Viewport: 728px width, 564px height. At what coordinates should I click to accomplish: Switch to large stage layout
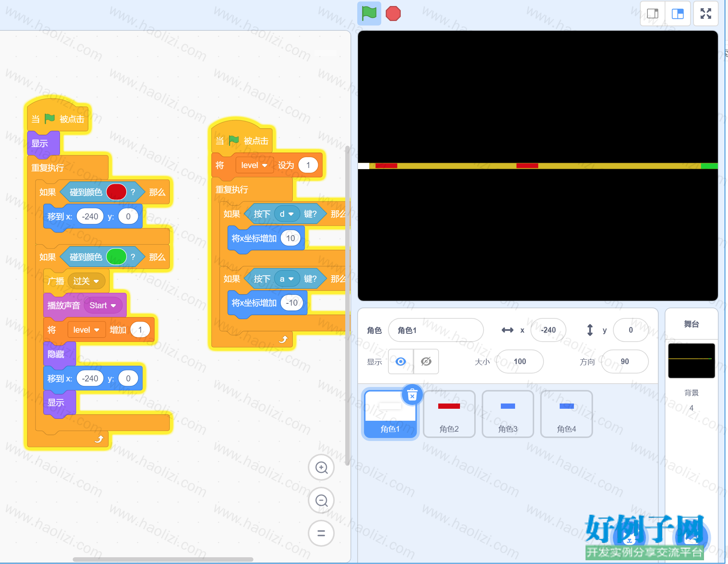tap(678, 13)
